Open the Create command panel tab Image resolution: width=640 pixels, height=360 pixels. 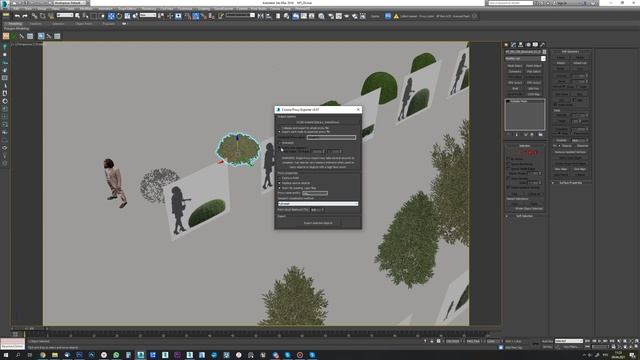click(506, 44)
